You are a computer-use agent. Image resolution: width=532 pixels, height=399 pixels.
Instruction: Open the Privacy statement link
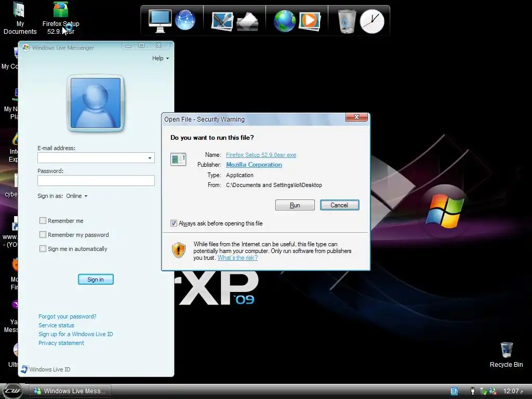(61, 343)
